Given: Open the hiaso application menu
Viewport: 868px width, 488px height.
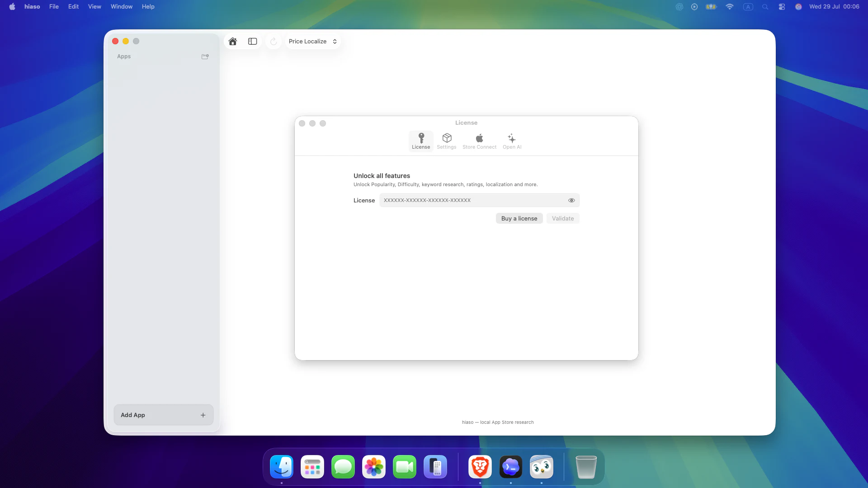Looking at the screenshot, I should (x=32, y=7).
